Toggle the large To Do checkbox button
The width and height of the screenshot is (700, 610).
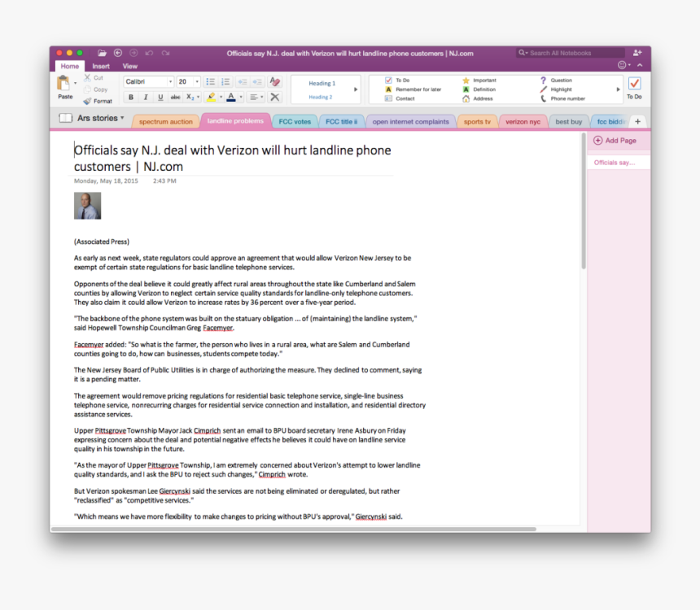634,84
